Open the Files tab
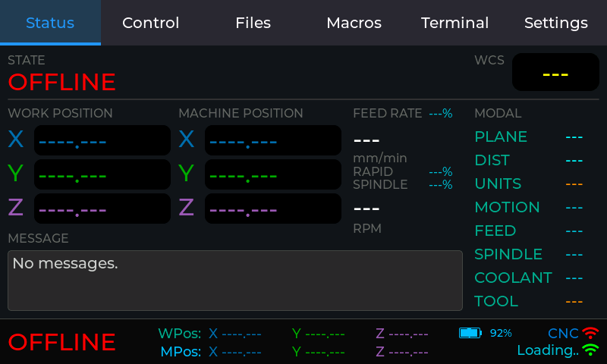Viewport: 607px width, 364px height. pyautogui.click(x=253, y=23)
